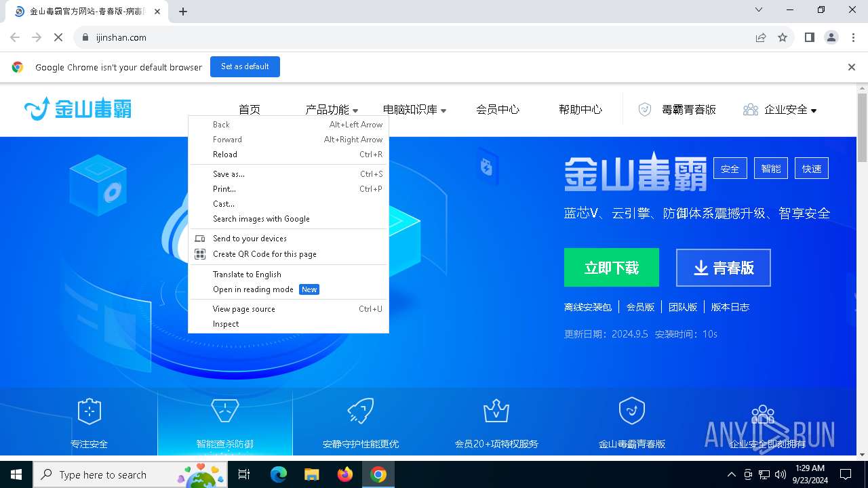Open 会员中心 navigation link
The height and width of the screenshot is (488, 868).
(x=498, y=109)
